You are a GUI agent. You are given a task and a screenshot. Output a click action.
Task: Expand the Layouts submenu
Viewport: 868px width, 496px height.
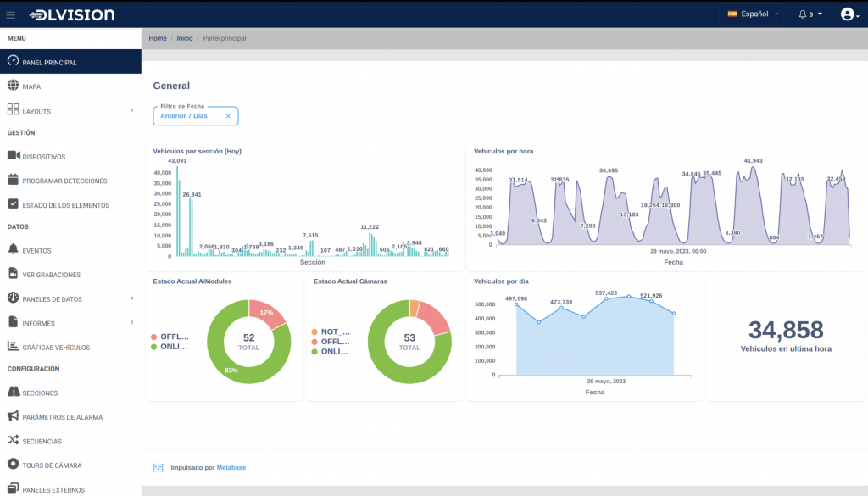click(131, 110)
